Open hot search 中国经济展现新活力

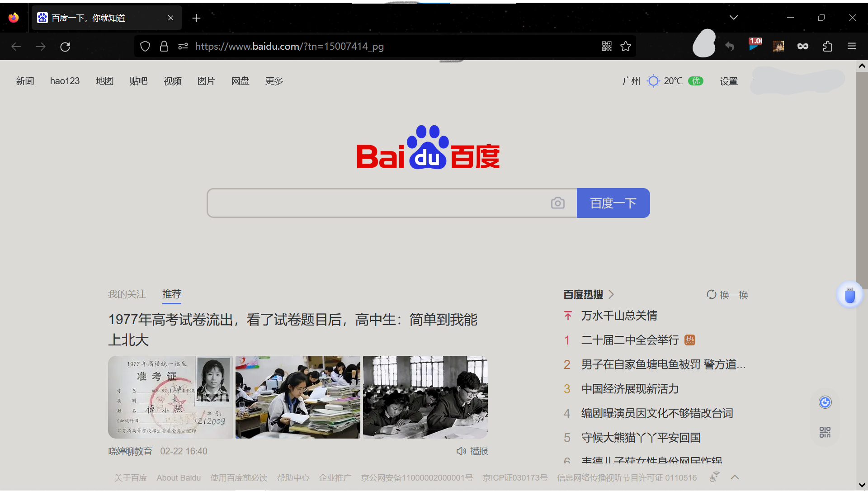point(630,389)
